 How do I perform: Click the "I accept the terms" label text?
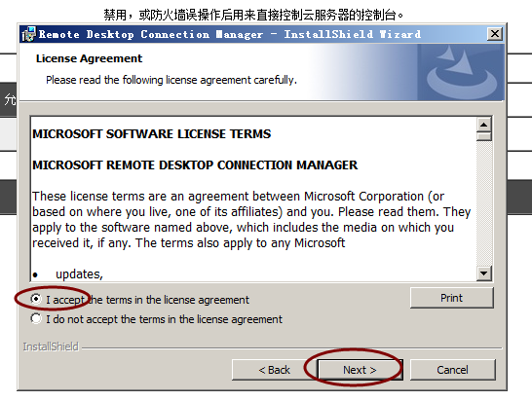(147, 300)
